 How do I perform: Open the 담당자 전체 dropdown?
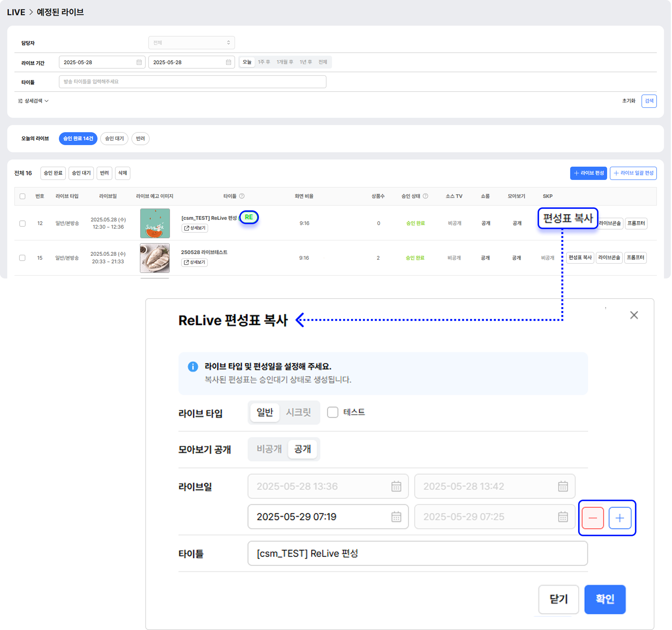191,42
